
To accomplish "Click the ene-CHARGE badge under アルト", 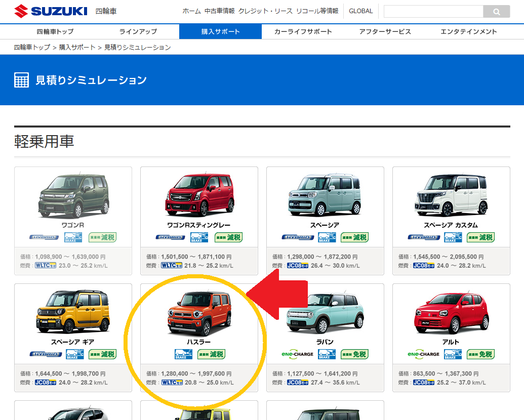I will 423,354.
